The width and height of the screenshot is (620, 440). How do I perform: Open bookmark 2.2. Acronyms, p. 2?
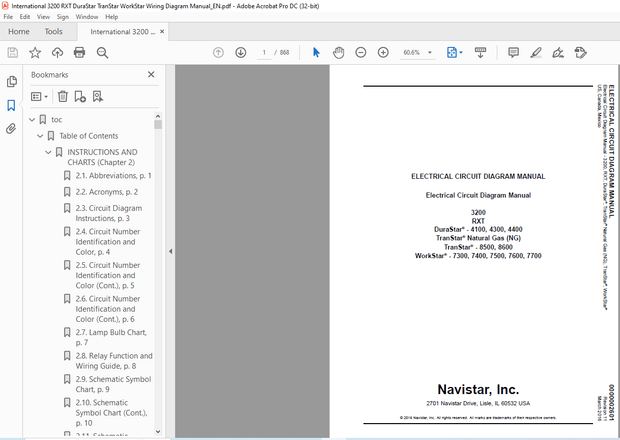click(x=107, y=192)
